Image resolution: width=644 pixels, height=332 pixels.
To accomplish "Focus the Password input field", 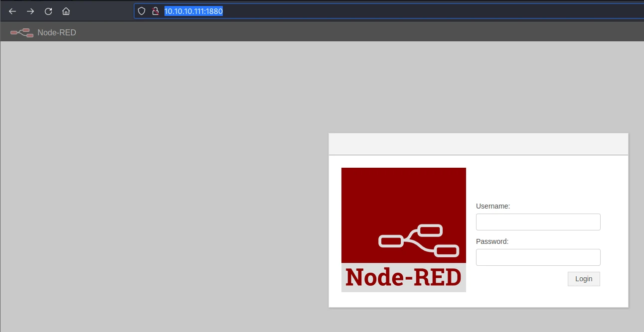I will point(538,257).
